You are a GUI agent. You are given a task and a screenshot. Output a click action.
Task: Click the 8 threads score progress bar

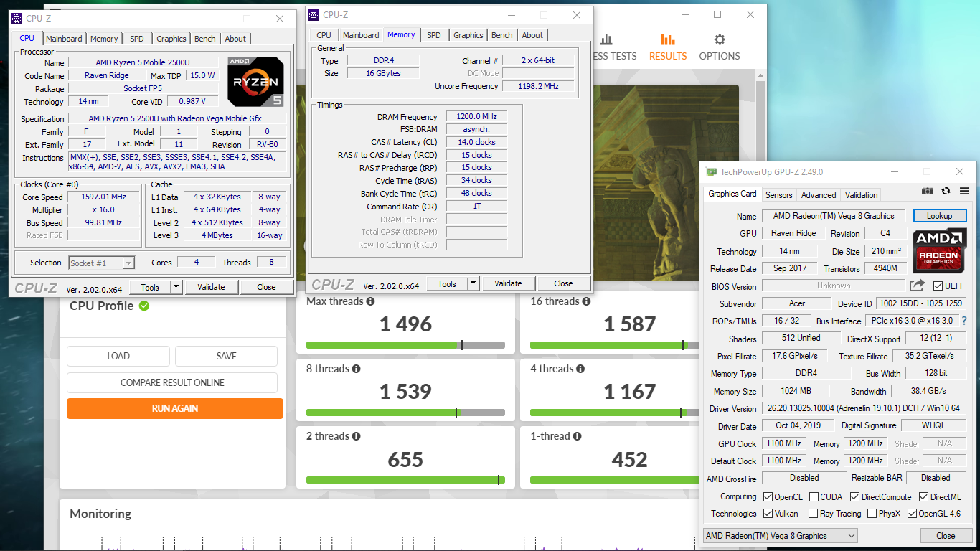click(405, 413)
